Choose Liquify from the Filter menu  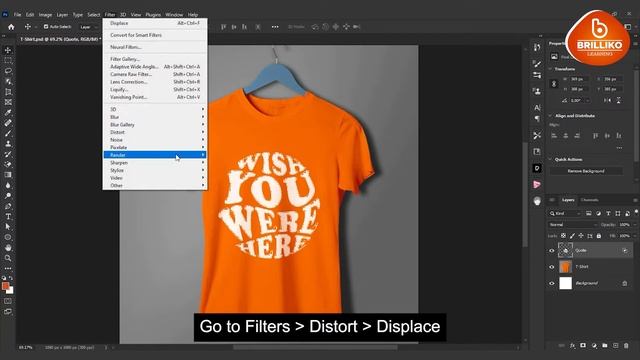click(x=155, y=89)
